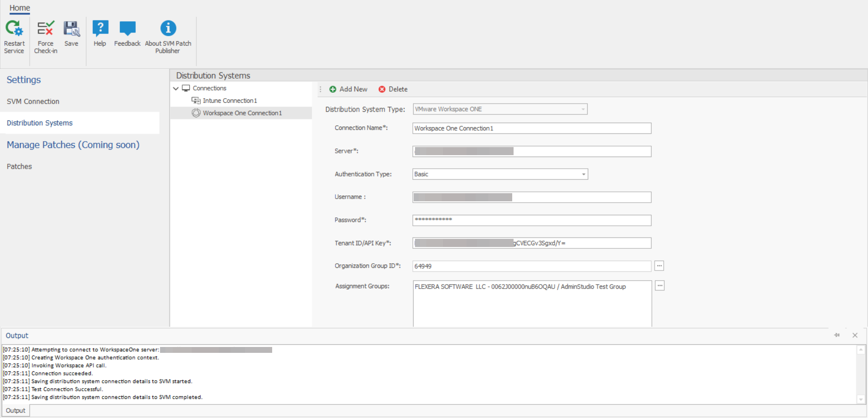Collapse the Connections tree node

[176, 88]
